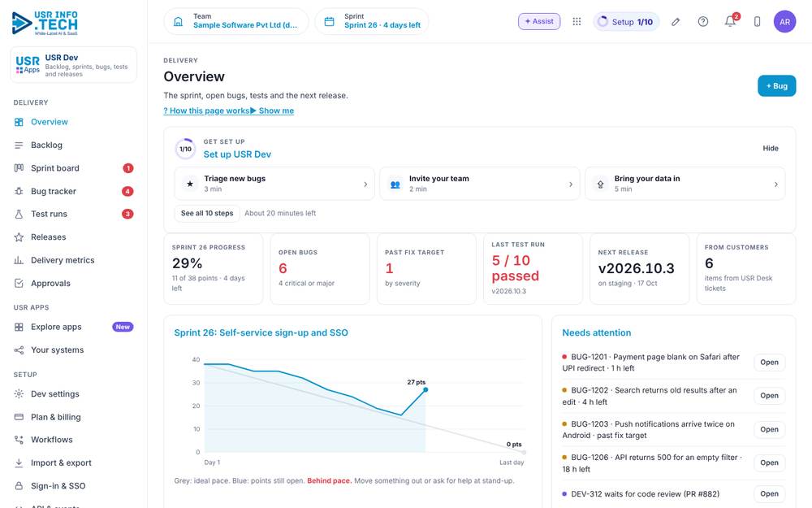
Task: Click See all 10 steps button
Action: click(207, 213)
